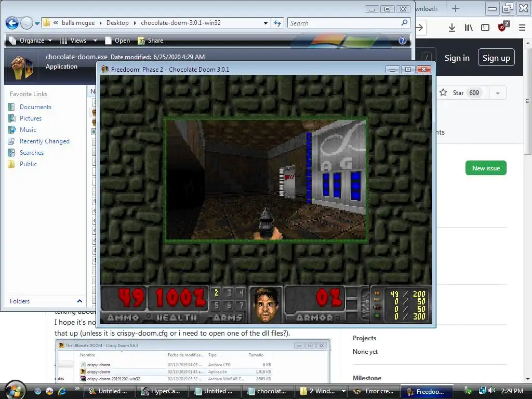Select Desktop in the Explorer address path
This screenshot has width=532, height=399.
coord(117,23)
